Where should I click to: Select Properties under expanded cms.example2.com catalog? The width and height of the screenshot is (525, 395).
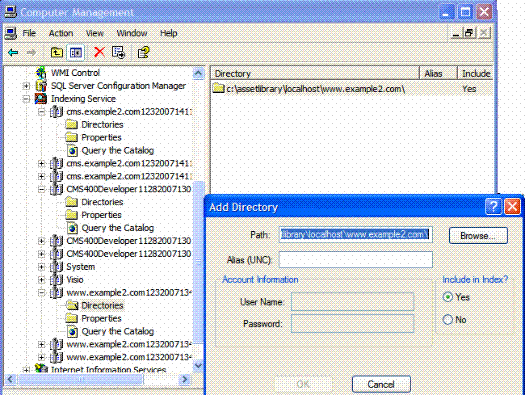[101, 138]
